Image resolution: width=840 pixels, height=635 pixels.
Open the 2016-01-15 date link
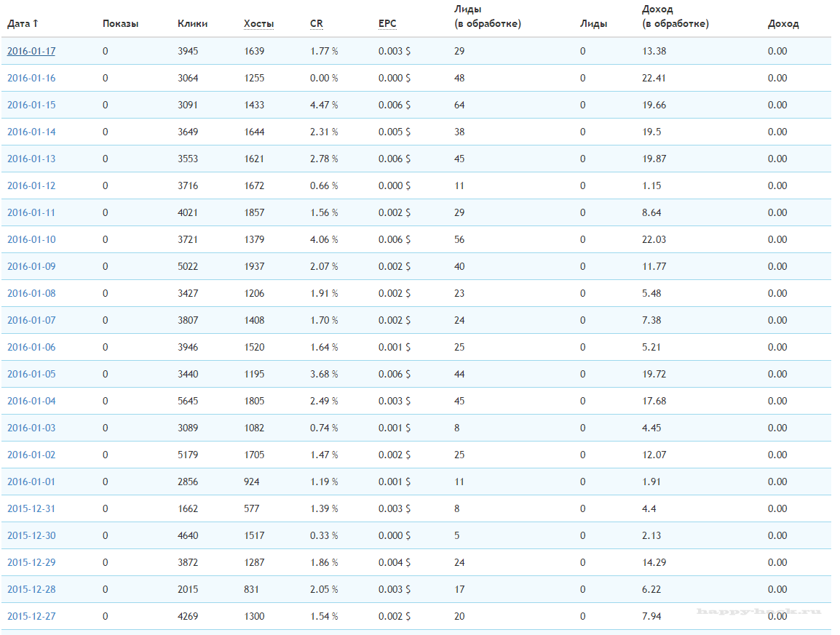[31, 105]
